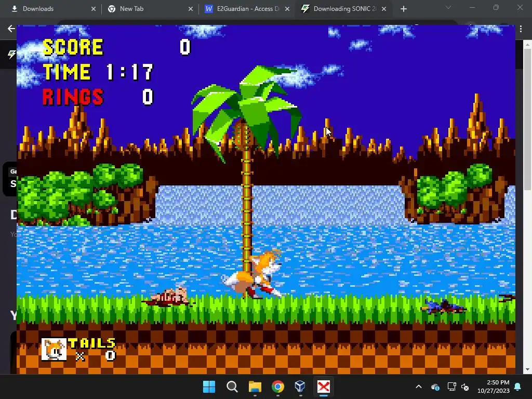Open the Chrome three-dot menu
This screenshot has width=532, height=399.
(x=521, y=29)
